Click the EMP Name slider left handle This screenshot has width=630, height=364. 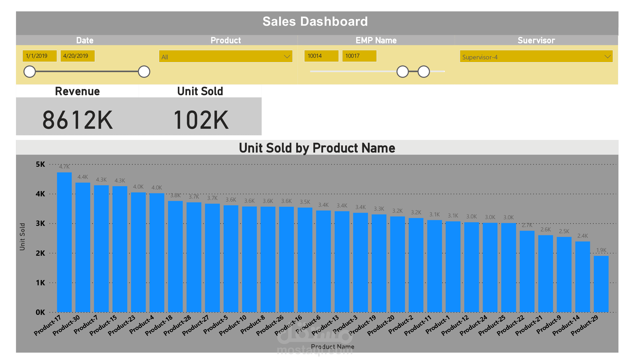pyautogui.click(x=403, y=72)
